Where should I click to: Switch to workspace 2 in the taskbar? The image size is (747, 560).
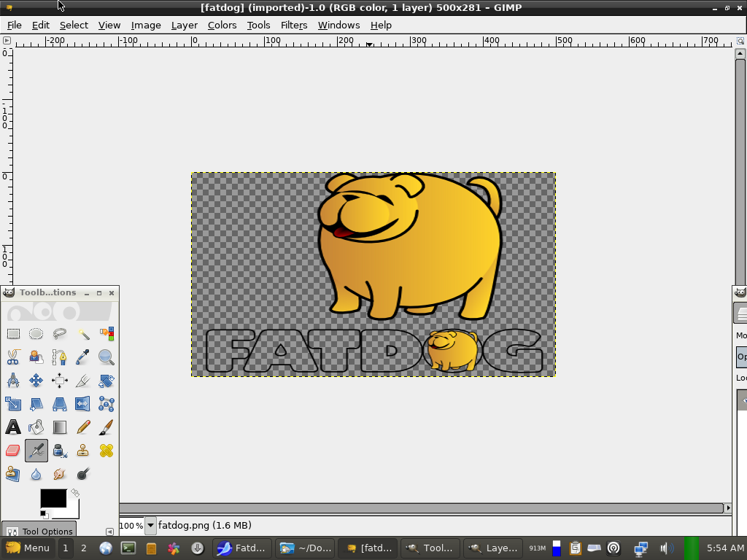pyautogui.click(x=84, y=548)
